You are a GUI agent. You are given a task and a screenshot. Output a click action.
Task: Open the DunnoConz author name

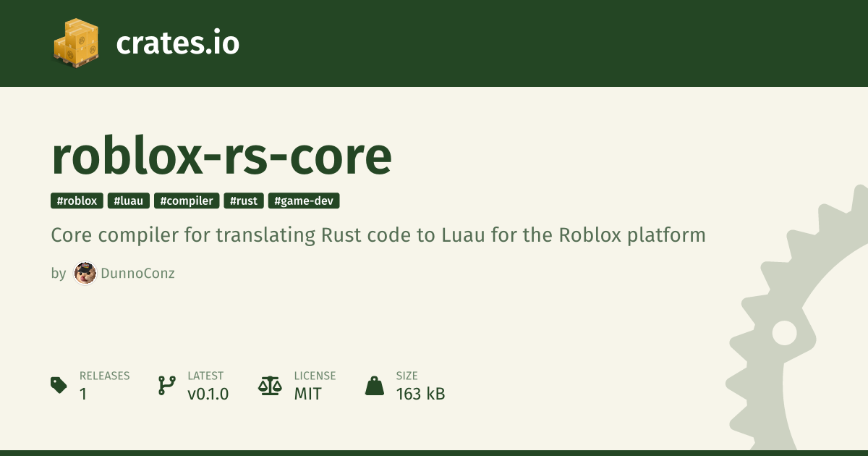coord(138,274)
